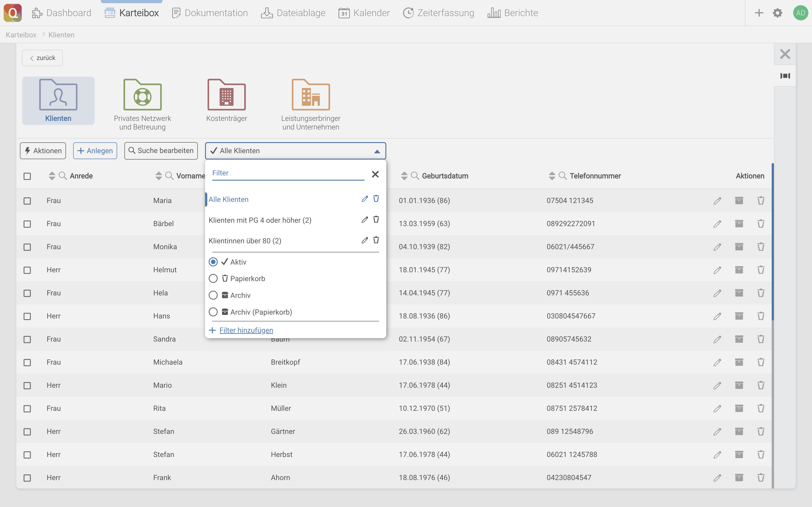This screenshot has height=507, width=812.
Task: Select the Papierkorb radio option
Action: 213,279
